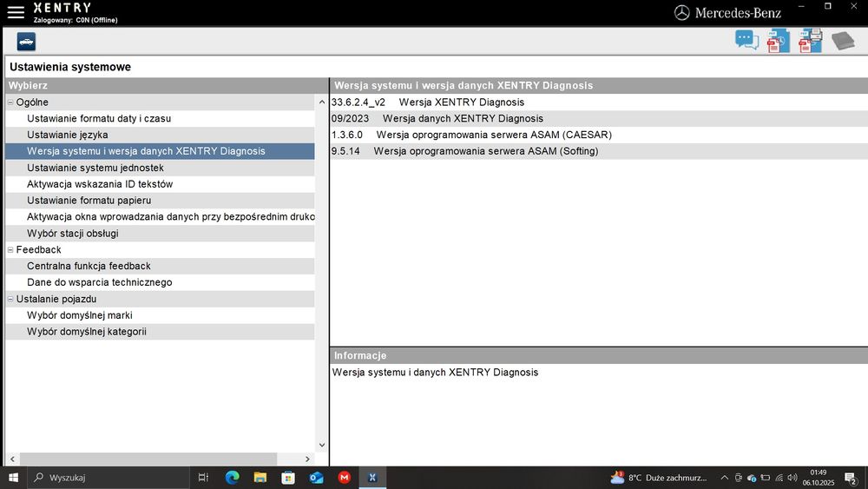The image size is (868, 489).
Task: Click the horizontal scroll-left arrow
Action: point(12,459)
